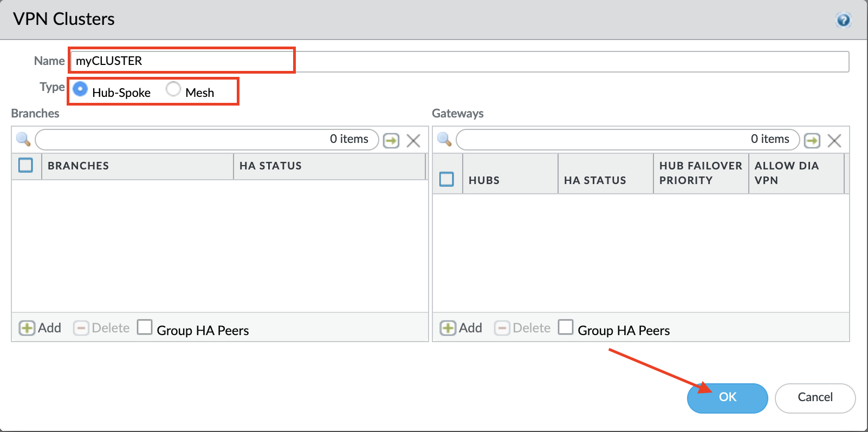Clear the Gateways filter with the X icon
Image resolution: width=868 pixels, height=432 pixels.
[834, 141]
